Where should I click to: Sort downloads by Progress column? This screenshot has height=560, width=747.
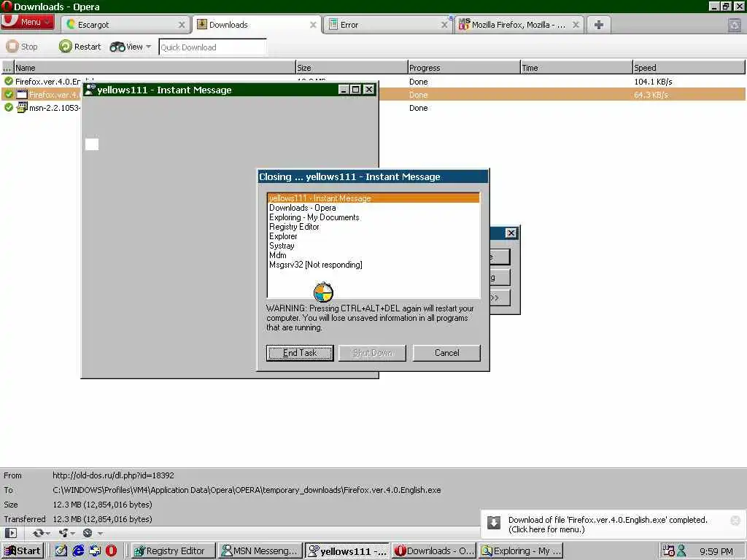coord(464,68)
